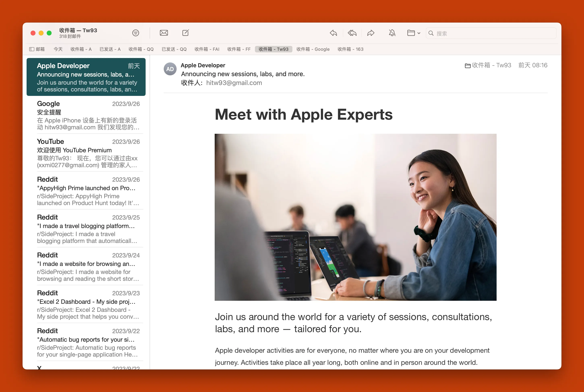Mute this conversation with bell icon
The width and height of the screenshot is (584, 392).
pos(392,33)
